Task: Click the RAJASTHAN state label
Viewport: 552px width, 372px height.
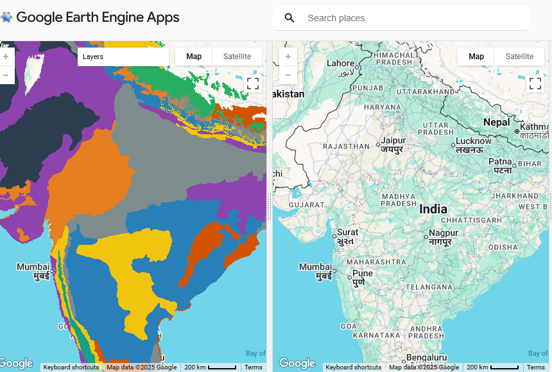Action: [x=346, y=146]
